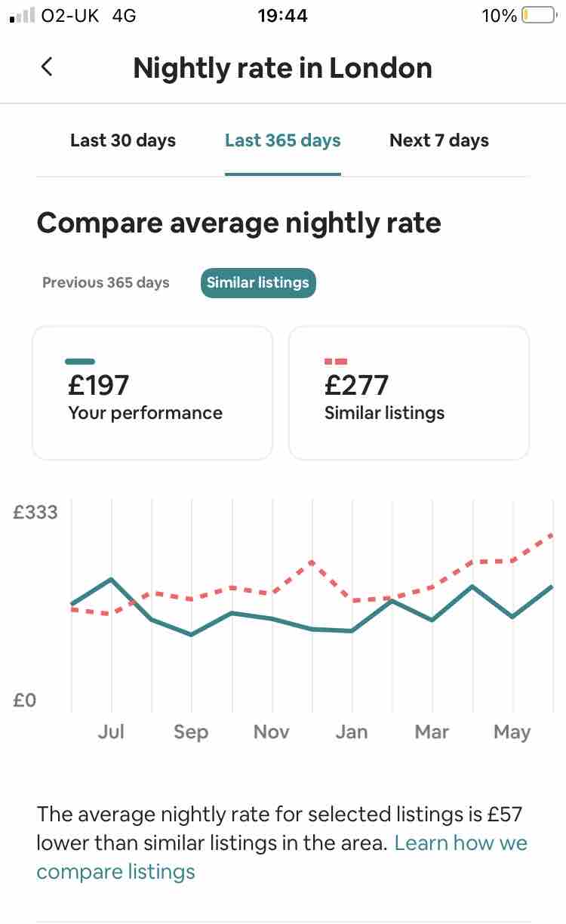Tap the Jan marker on chart axis

pos(352,731)
